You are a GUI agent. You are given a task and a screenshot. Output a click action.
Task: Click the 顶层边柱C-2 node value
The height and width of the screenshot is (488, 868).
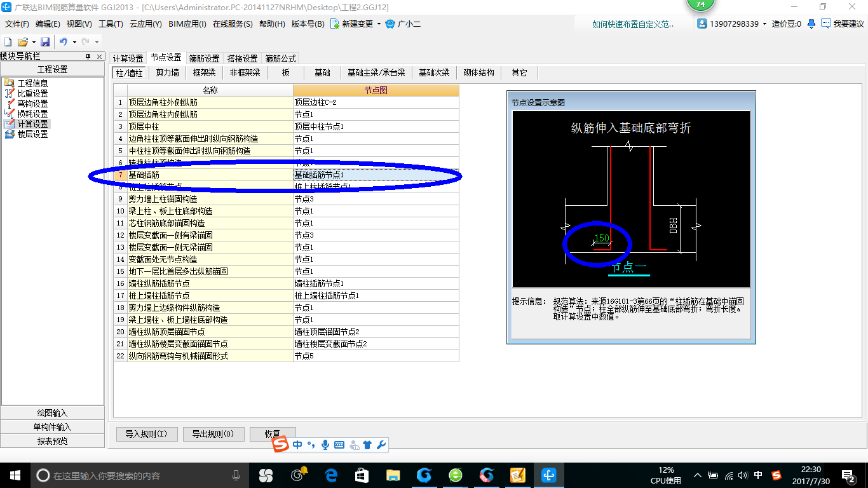(376, 102)
